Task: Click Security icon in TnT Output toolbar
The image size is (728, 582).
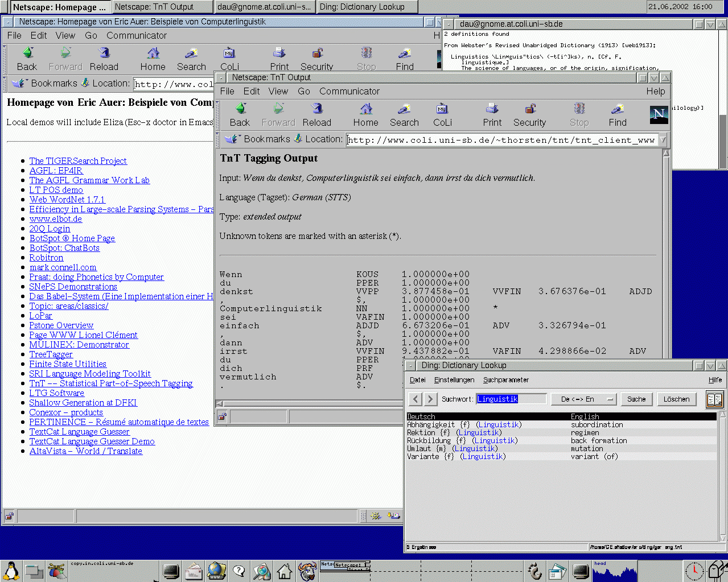Action: (x=530, y=108)
